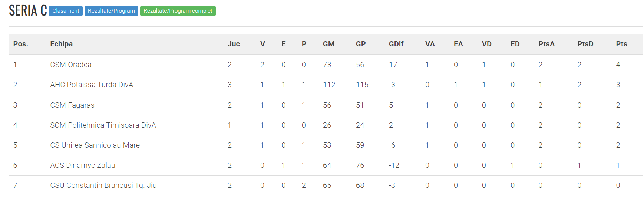Click the Pts column header
The width and height of the screenshot is (644, 213).
621,44
